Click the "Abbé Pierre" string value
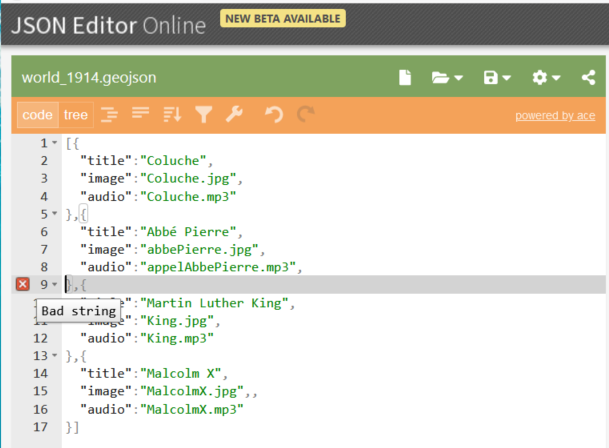 (x=188, y=232)
